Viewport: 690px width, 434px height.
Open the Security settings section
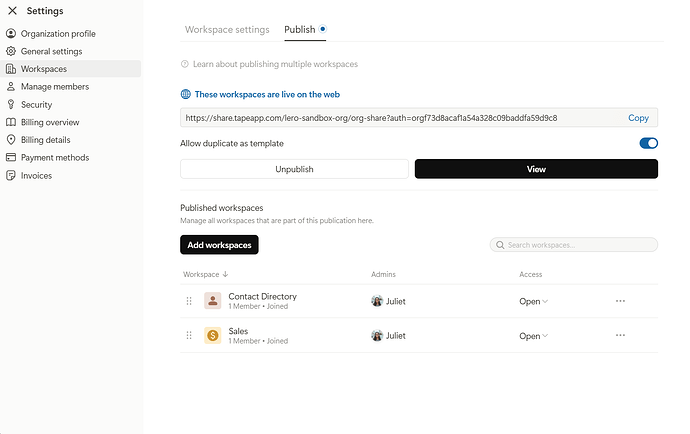(37, 105)
